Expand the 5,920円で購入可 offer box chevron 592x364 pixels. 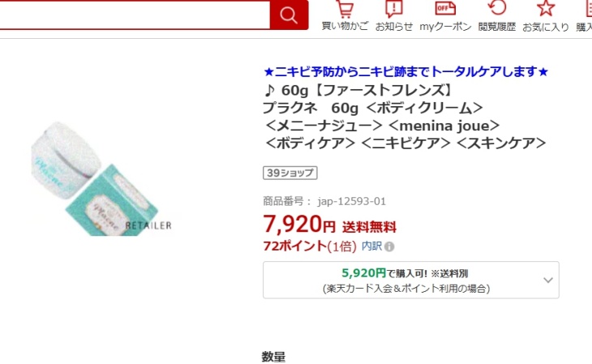548,280
